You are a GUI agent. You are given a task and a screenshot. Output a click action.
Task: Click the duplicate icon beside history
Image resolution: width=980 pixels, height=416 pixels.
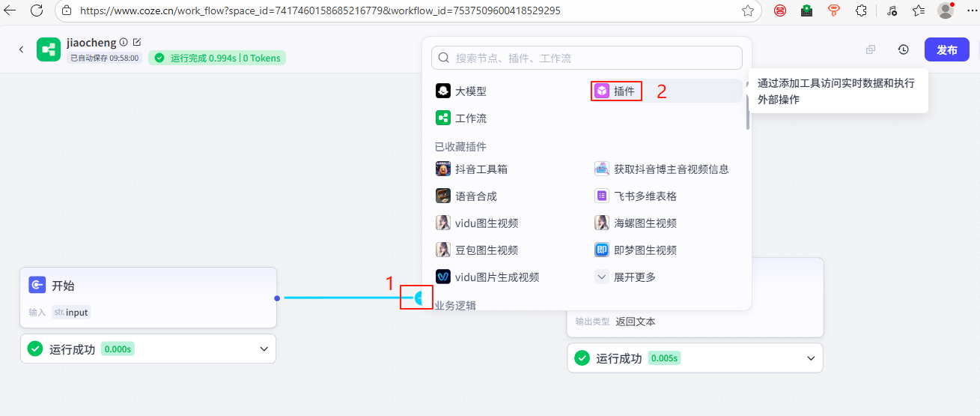point(871,49)
